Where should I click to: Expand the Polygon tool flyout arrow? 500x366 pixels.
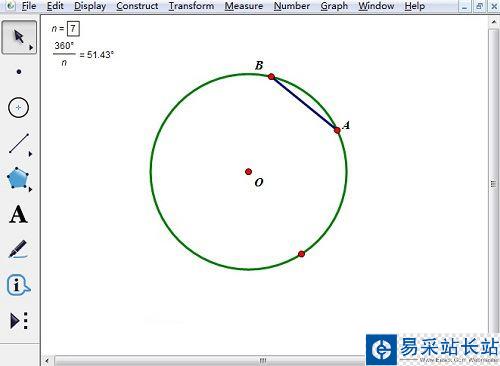(30, 189)
